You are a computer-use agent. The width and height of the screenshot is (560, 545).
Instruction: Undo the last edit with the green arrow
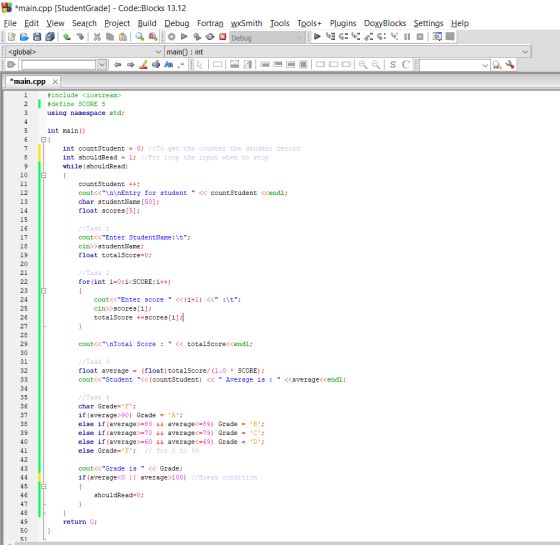click(67, 36)
